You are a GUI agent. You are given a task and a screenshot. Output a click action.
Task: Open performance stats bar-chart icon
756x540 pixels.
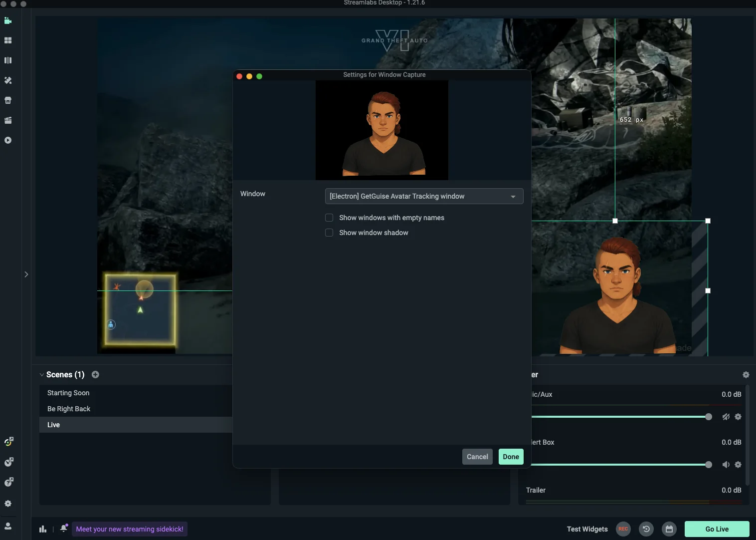(43, 529)
